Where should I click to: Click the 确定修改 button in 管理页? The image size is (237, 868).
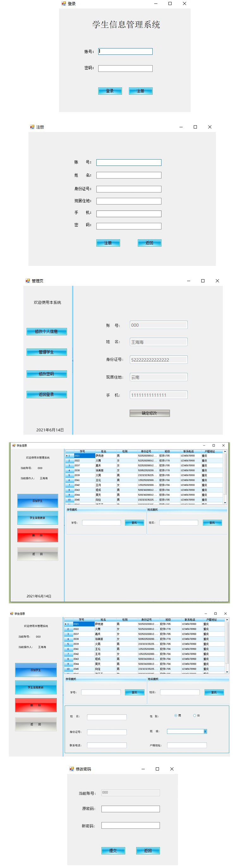click(149, 413)
